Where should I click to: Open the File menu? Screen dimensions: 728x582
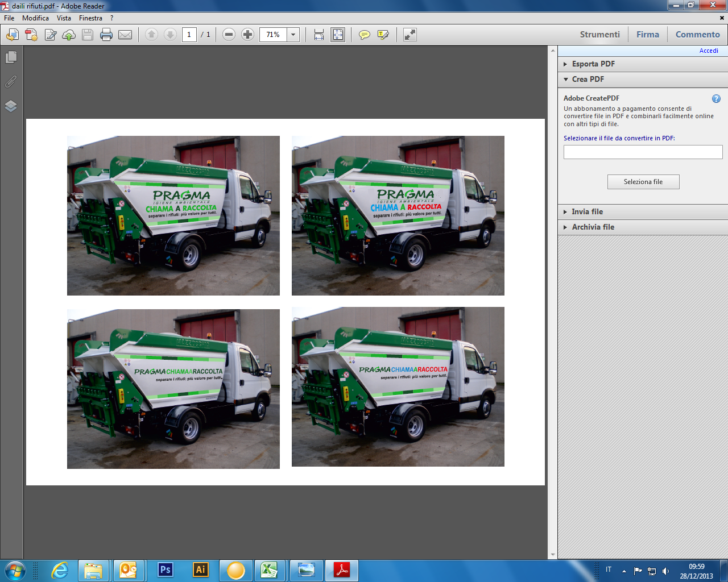pyautogui.click(x=9, y=18)
